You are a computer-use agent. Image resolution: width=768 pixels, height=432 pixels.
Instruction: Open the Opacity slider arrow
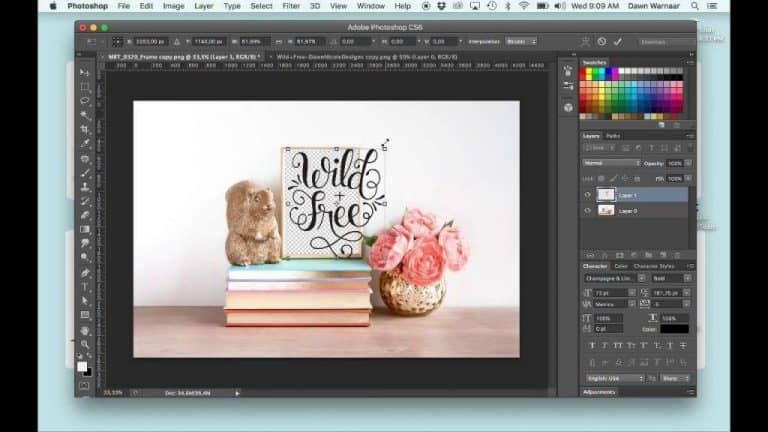(689, 163)
